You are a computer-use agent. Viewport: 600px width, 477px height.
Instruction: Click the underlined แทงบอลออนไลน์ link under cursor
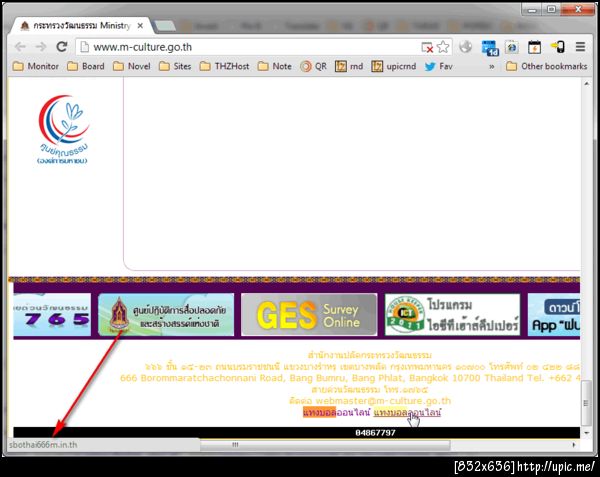[407, 412]
